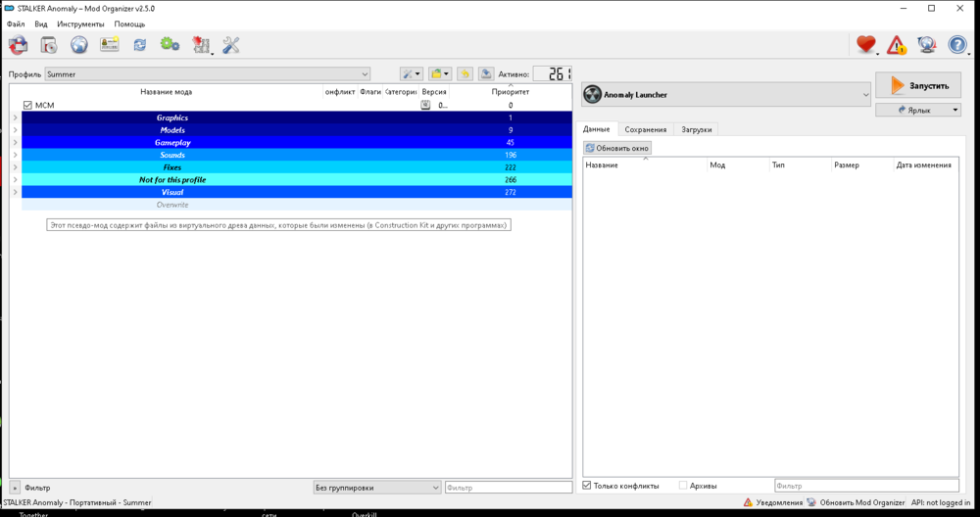This screenshot has height=517, width=980.
Task: Click 'API: not logged in' status text
Action: click(941, 502)
